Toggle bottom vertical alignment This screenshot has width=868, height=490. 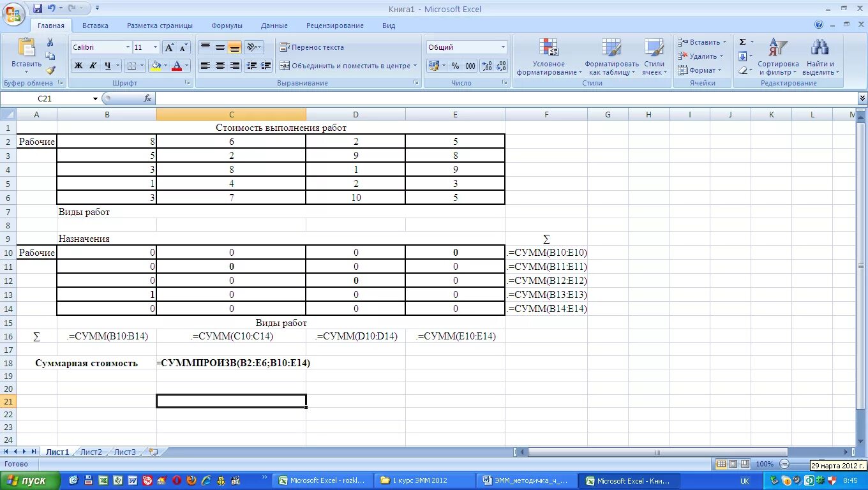click(235, 47)
